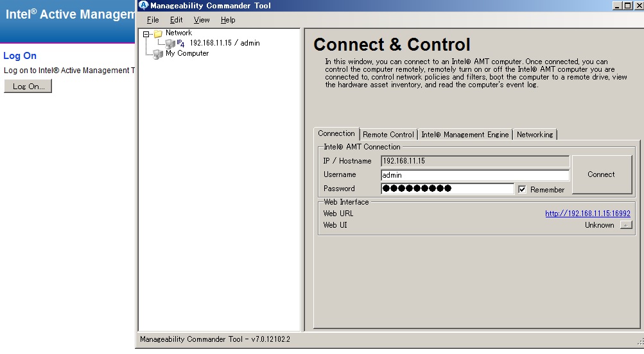
Task: Open the View menu
Action: 202,20
